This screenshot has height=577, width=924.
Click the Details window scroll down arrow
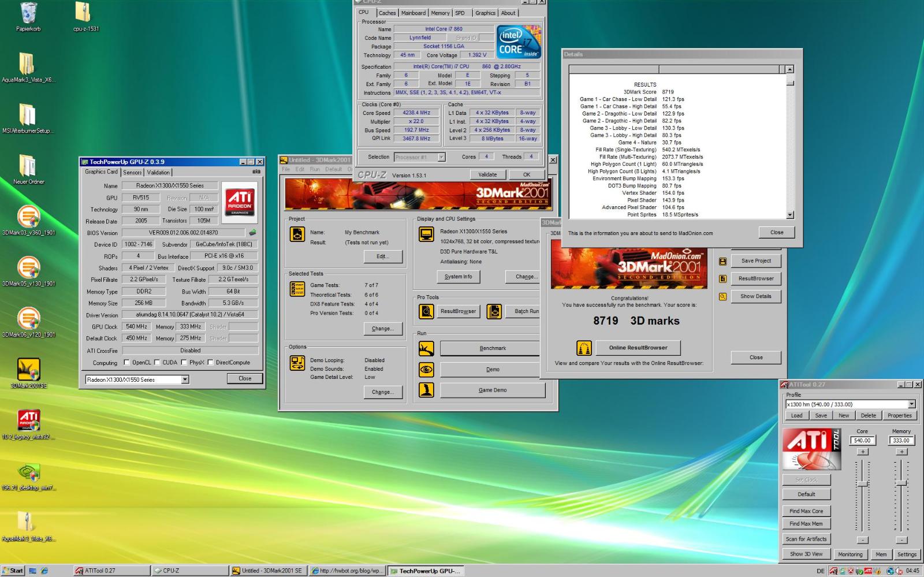[790, 215]
